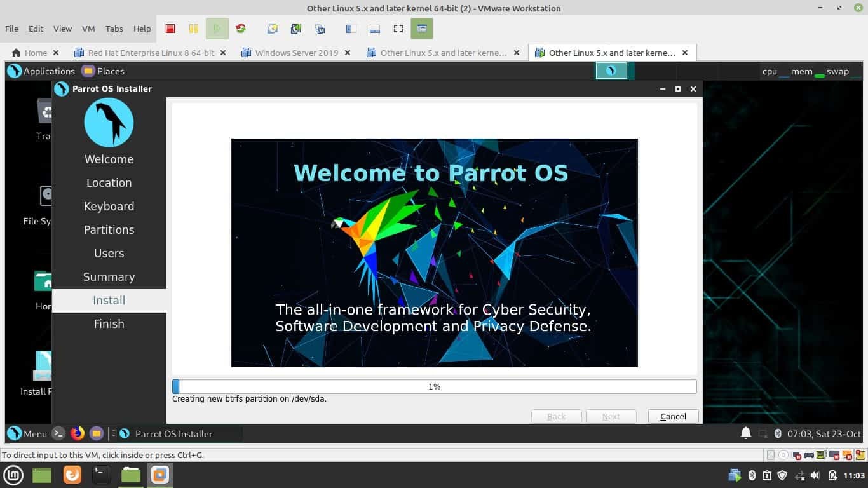Click the red power off toolbar icon

tap(170, 29)
